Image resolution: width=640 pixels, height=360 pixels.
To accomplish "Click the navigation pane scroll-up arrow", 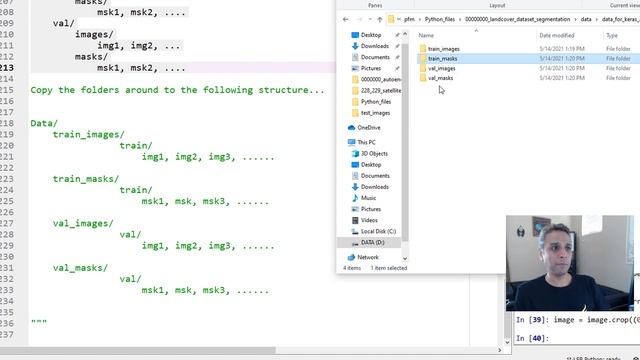I will pos(405,34).
